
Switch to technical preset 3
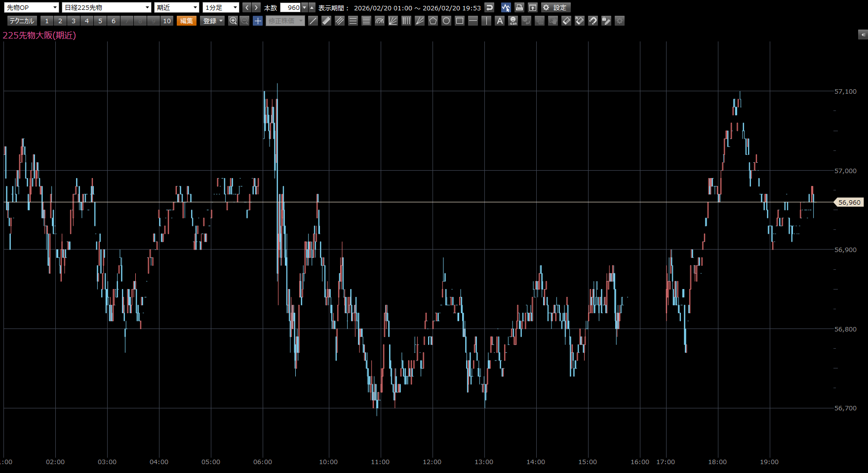(74, 21)
